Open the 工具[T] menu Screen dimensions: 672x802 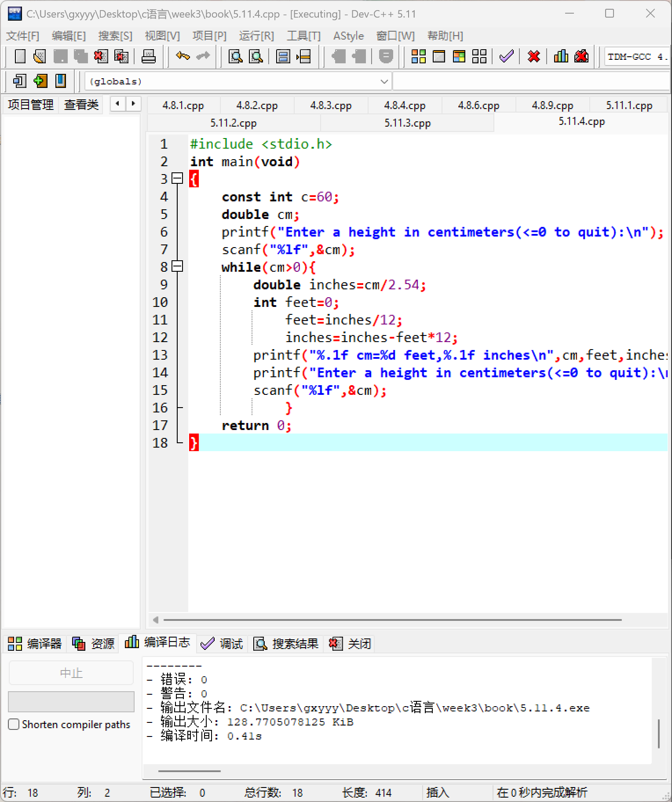[x=303, y=36]
